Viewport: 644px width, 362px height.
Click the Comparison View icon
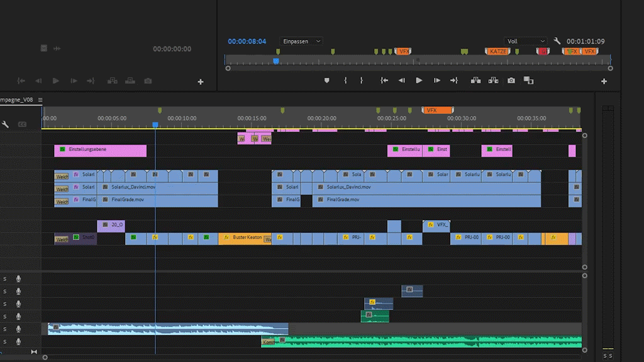pos(528,80)
